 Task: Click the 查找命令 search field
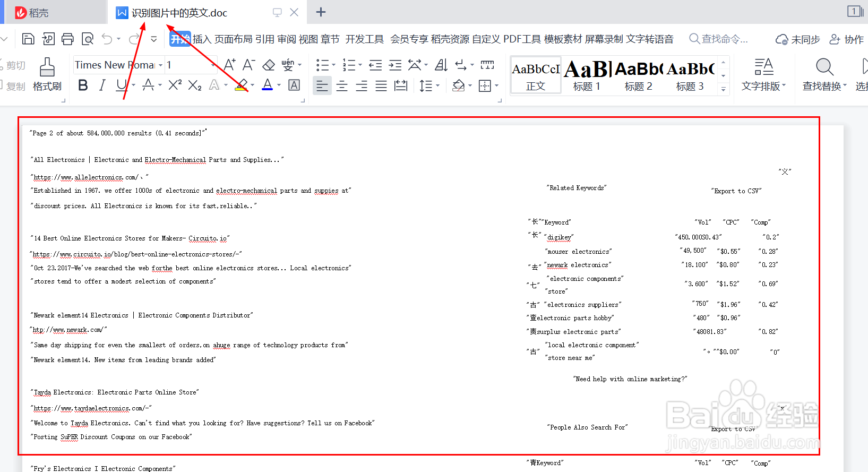coord(719,39)
